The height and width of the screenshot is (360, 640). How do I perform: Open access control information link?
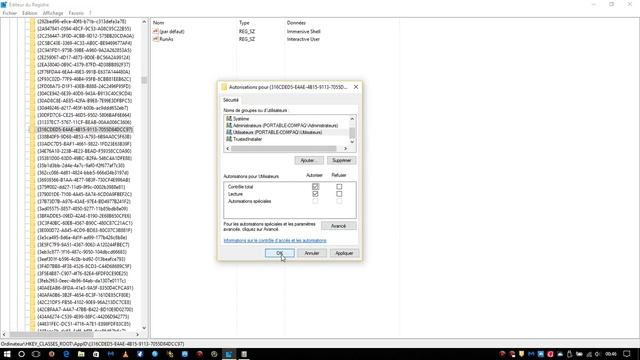[x=275, y=240]
